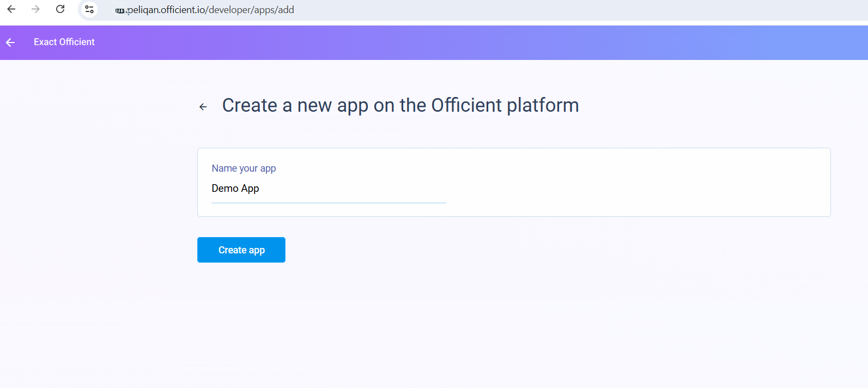Click the browser back arrow
The width and height of the screenshot is (868, 388).
coord(11,9)
